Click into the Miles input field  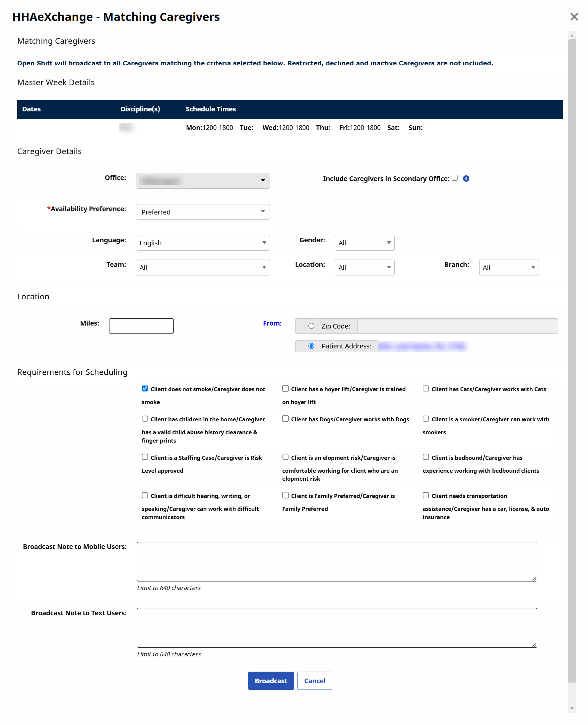click(141, 326)
